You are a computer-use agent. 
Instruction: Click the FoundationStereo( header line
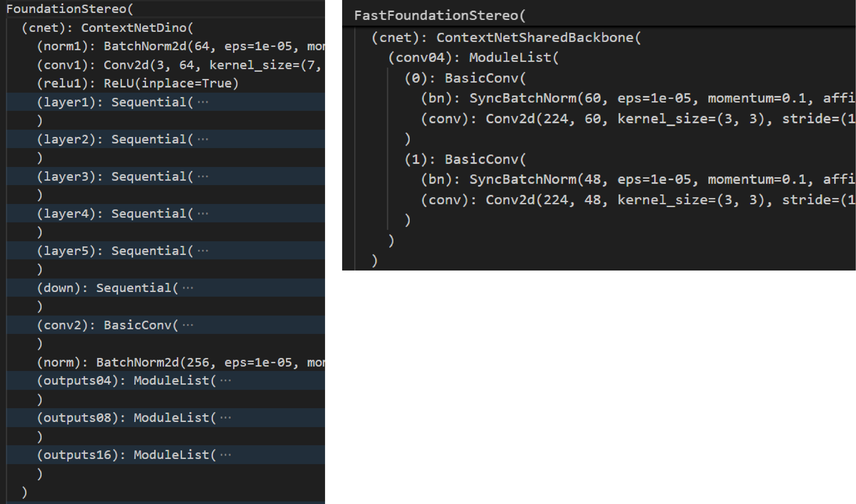click(x=70, y=9)
